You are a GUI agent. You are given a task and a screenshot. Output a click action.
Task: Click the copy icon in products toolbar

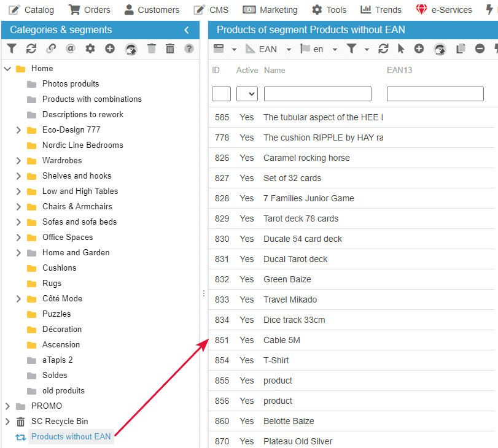pos(461,49)
